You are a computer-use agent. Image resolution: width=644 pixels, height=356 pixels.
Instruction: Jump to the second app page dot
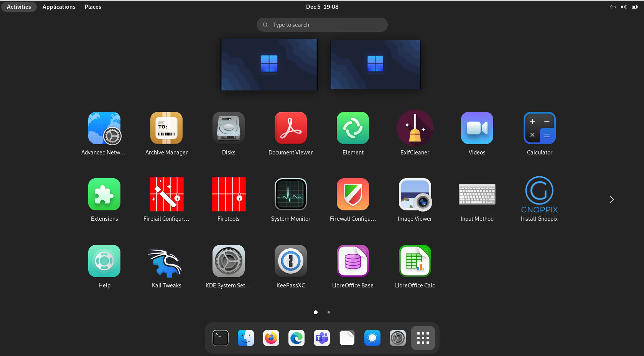click(x=328, y=312)
